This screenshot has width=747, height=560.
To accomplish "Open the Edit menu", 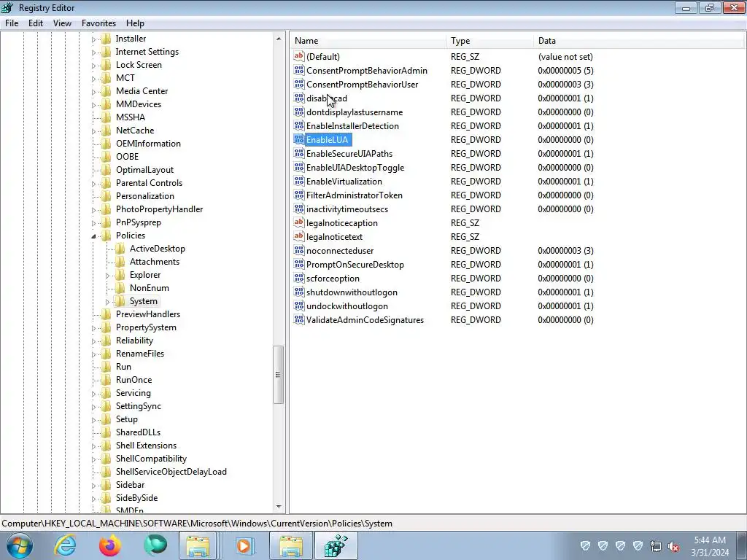I will 36,23.
